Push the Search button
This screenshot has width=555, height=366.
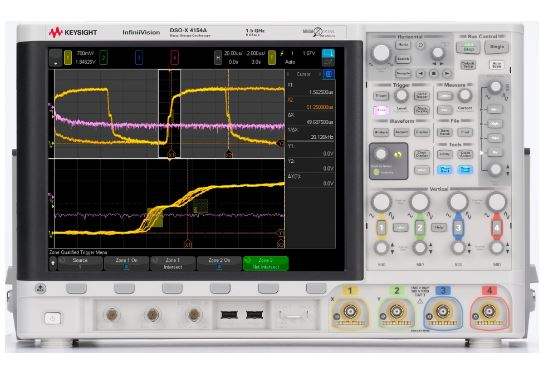403,59
